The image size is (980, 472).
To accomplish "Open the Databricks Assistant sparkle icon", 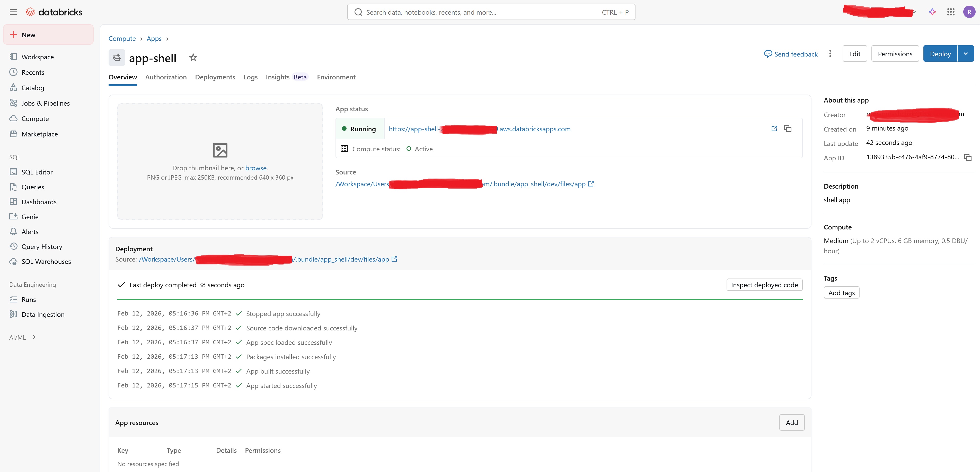I will 932,12.
